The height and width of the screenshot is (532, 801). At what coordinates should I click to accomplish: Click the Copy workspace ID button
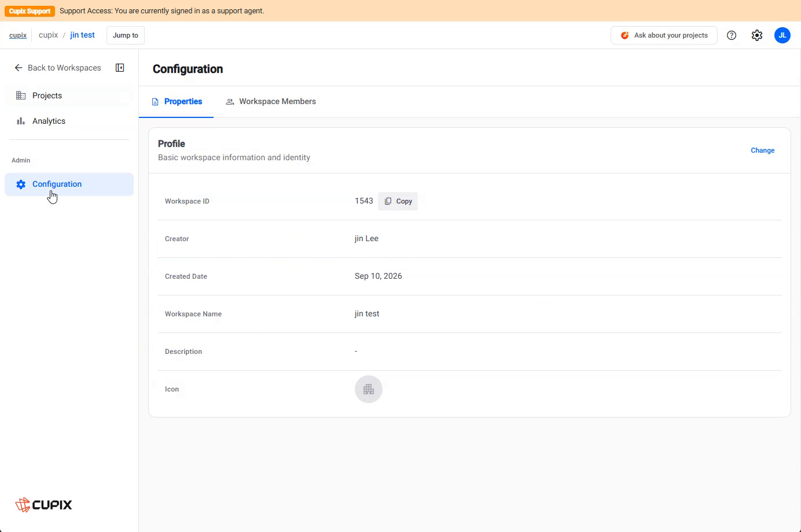(398, 201)
